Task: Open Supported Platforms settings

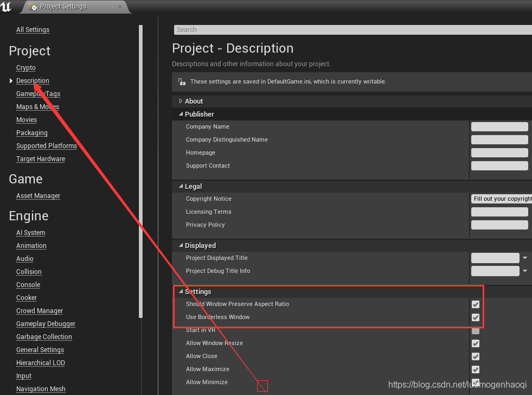Action: point(47,146)
